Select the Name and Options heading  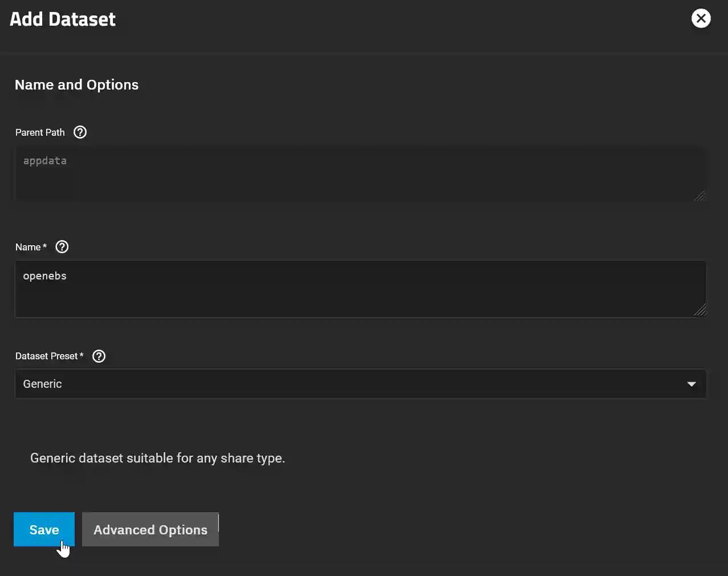coord(76,84)
